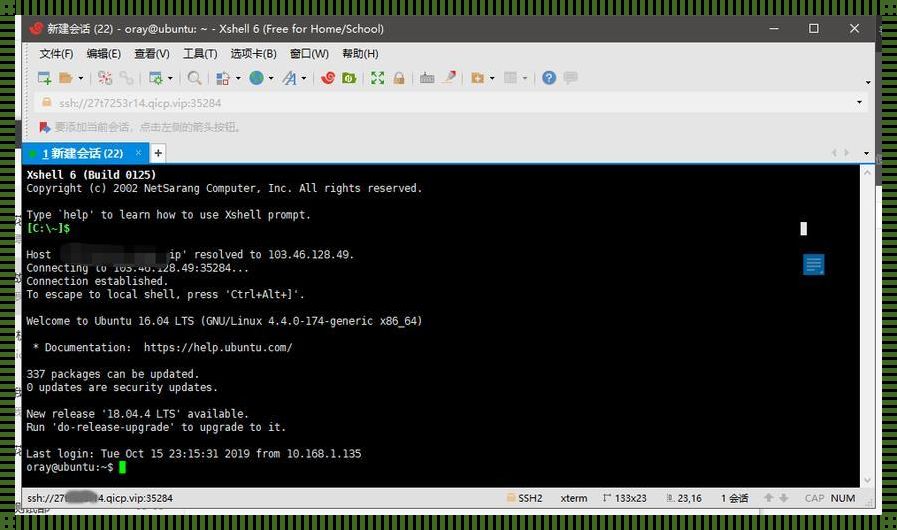Click the Xshell logo icon in title bar
The width and height of the screenshot is (897, 530).
click(36, 28)
